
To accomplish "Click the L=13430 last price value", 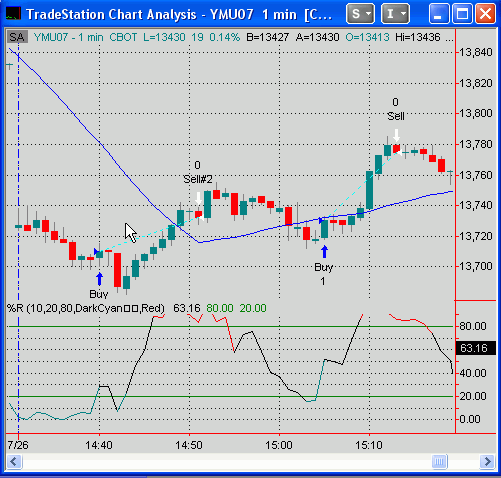I will [164, 37].
